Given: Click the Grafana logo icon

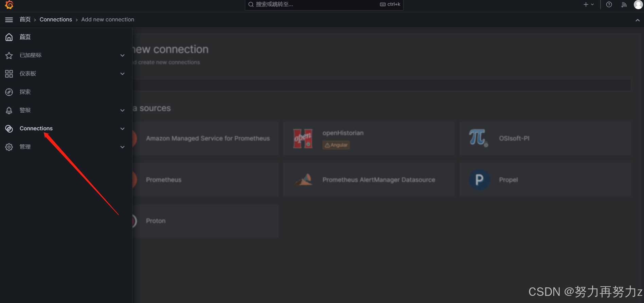Looking at the screenshot, I should coord(9,4).
